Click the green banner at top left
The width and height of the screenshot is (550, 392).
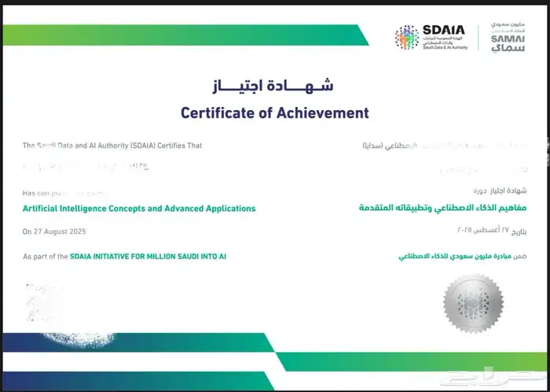tap(181, 35)
